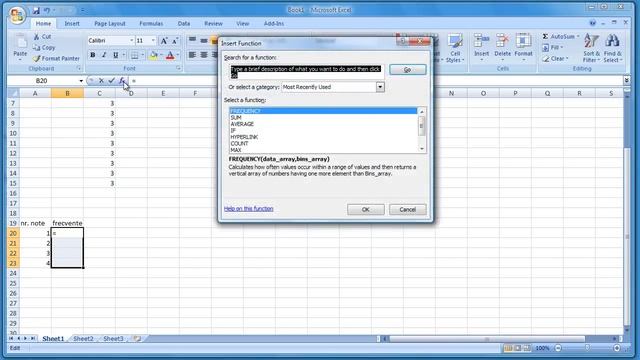Select AVERAGE in the function list

click(x=323, y=124)
